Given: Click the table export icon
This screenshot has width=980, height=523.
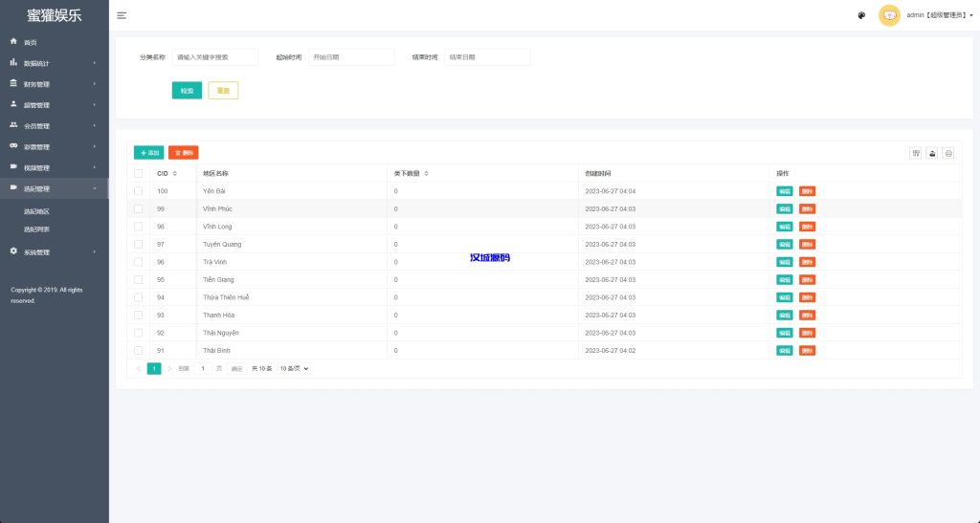Looking at the screenshot, I should (x=932, y=153).
